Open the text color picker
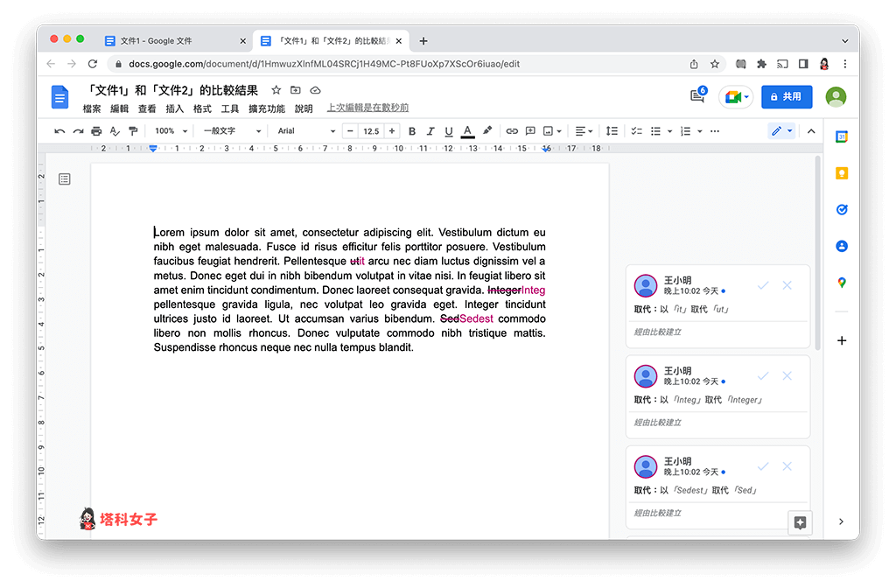Viewport: 896px width, 588px height. tap(467, 131)
